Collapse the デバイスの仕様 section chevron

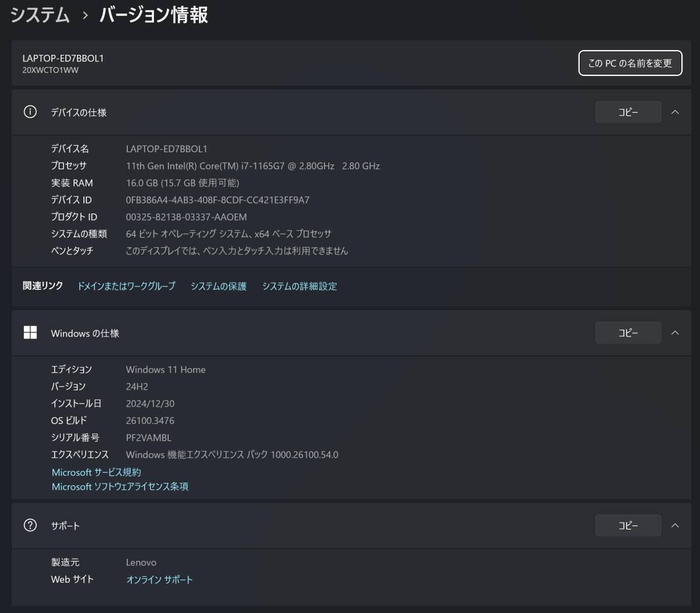point(675,112)
